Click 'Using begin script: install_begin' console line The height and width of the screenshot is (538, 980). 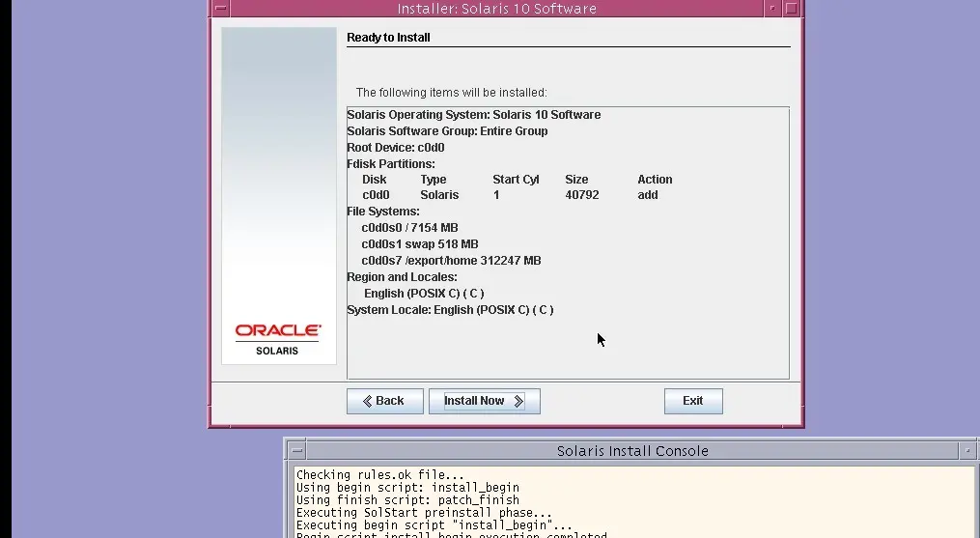[x=407, y=488]
